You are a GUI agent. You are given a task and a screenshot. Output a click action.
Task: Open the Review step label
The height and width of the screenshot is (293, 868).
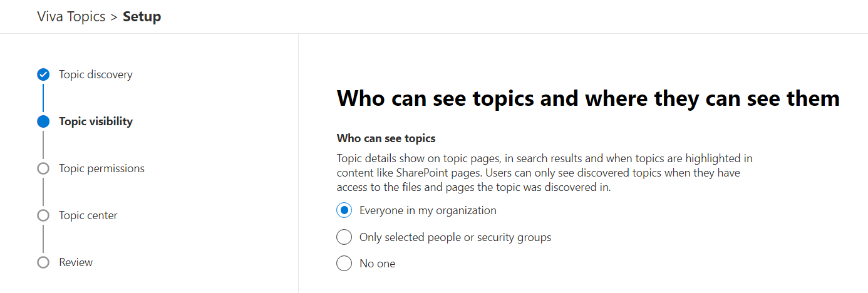tap(76, 262)
